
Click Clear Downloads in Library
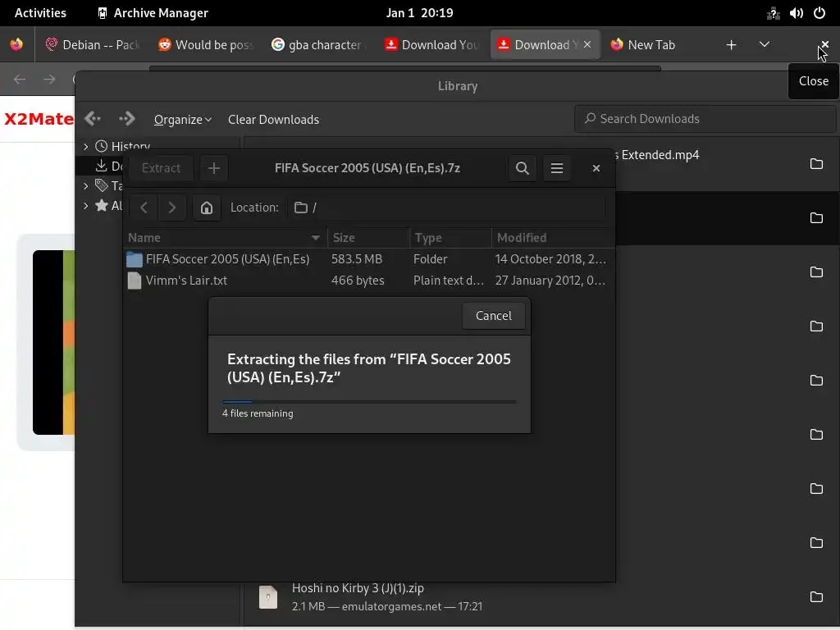point(273,120)
